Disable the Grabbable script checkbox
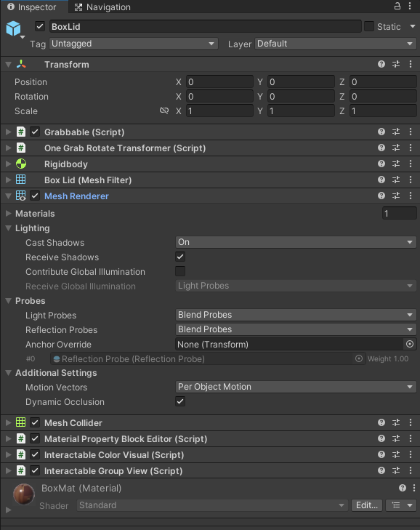Image resolution: width=420 pixels, height=530 pixels. click(35, 132)
